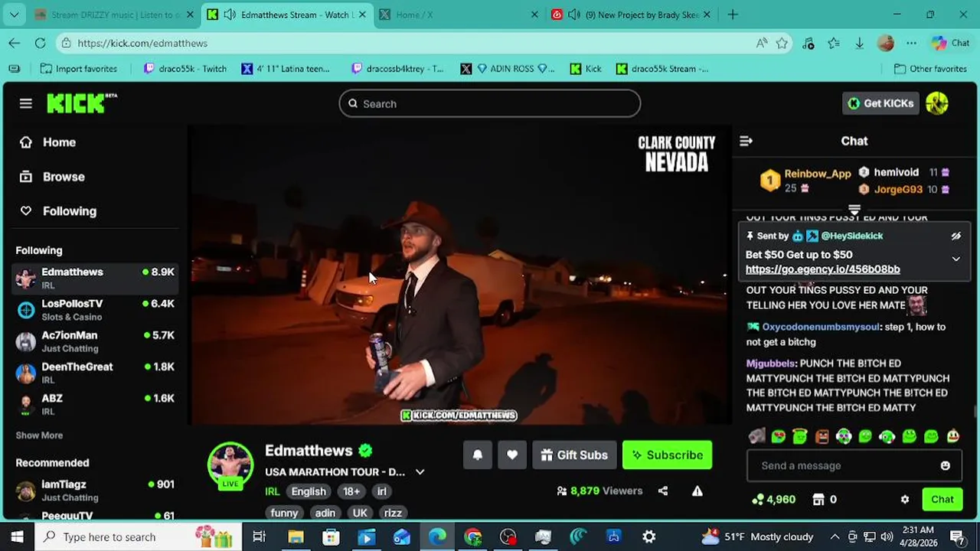980x551 pixels.
Task: Refresh the page
Action: click(40, 43)
